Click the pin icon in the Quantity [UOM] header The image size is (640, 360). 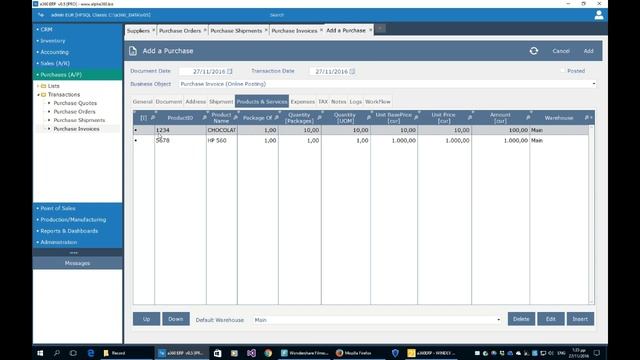(x=368, y=118)
